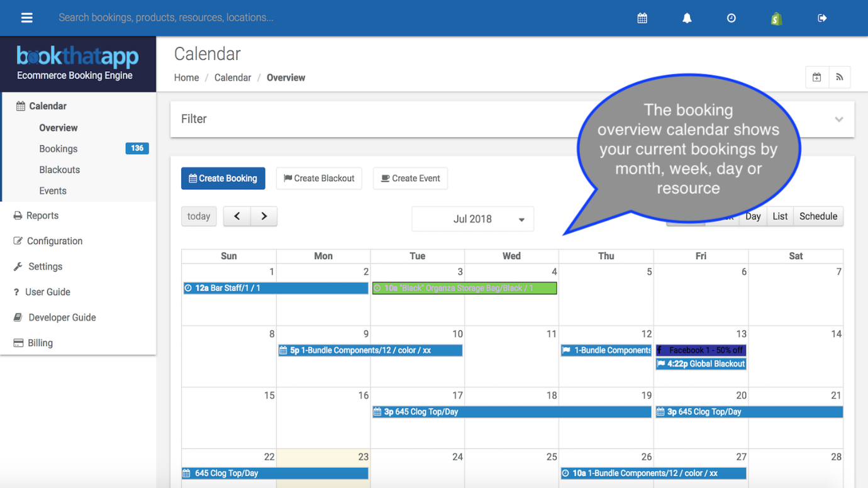The width and height of the screenshot is (868, 488).
Task: Click the Create Blackout button
Action: click(319, 179)
